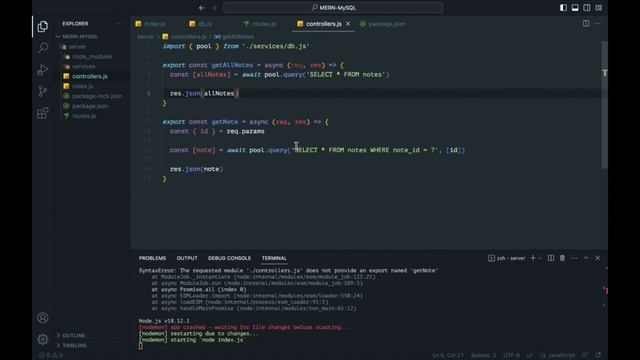Close the bottom panel
The image size is (640, 360).
pyautogui.click(x=598, y=258)
